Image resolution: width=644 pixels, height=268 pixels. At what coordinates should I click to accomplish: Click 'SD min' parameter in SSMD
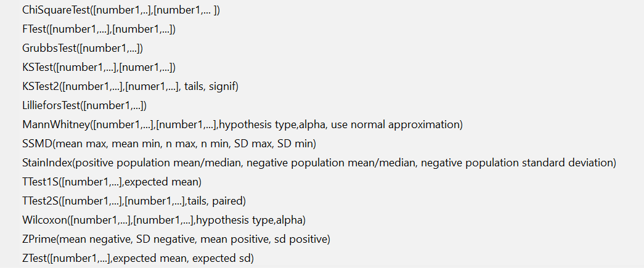click(297, 144)
